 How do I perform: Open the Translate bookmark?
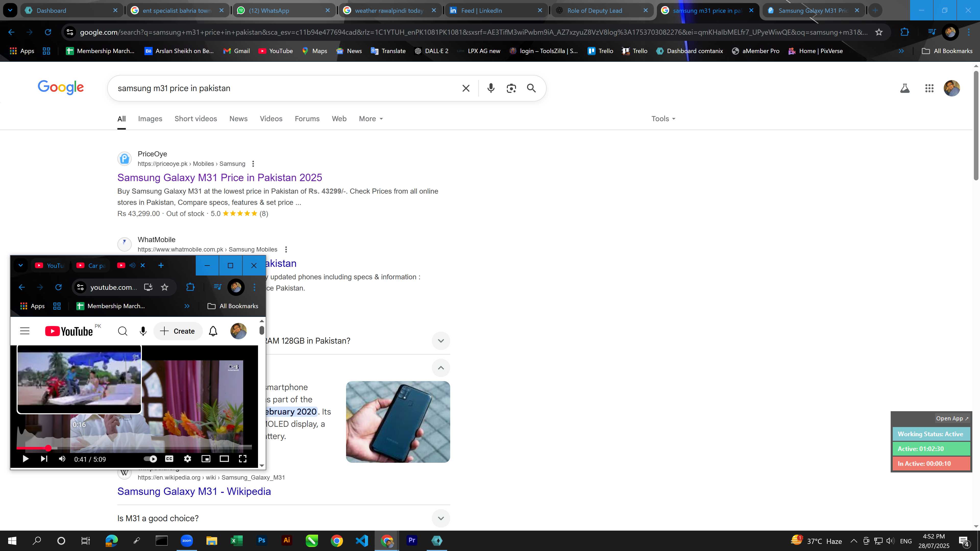(388, 51)
